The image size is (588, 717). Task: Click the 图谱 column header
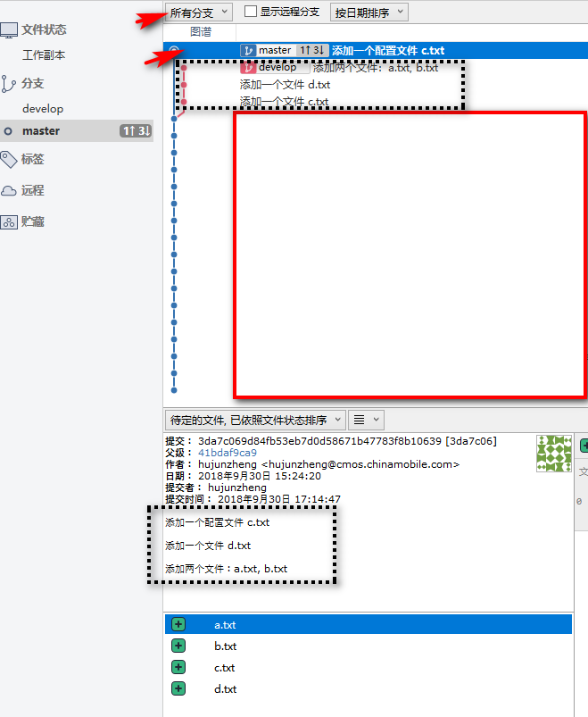click(x=201, y=32)
